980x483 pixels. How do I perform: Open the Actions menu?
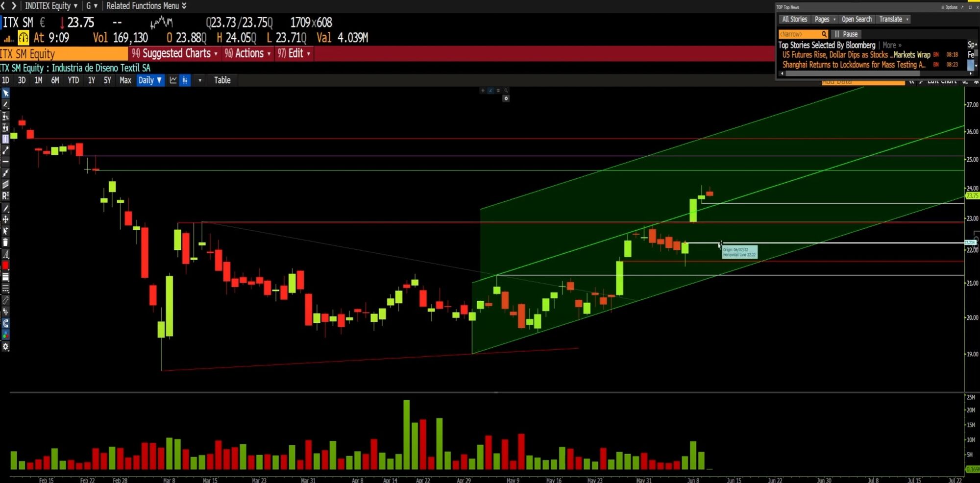[x=247, y=53]
